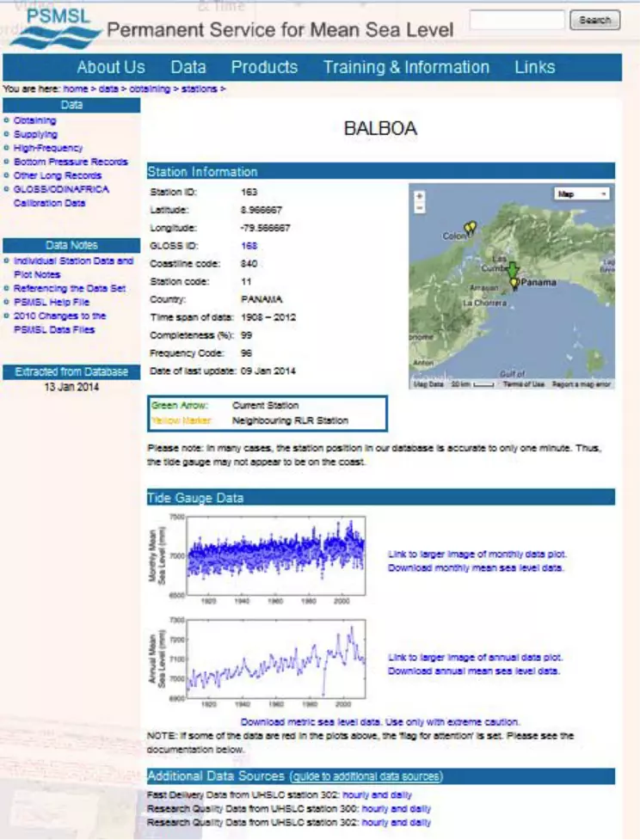The width and height of the screenshot is (640, 840).
Task: Open larger image of monthly data plot
Action: click(x=477, y=554)
